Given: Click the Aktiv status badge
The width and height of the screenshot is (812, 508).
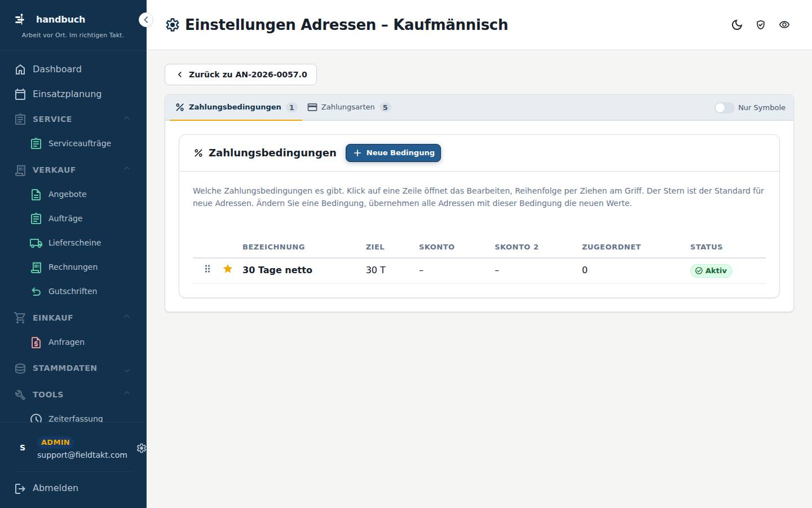Looking at the screenshot, I should [x=711, y=271].
